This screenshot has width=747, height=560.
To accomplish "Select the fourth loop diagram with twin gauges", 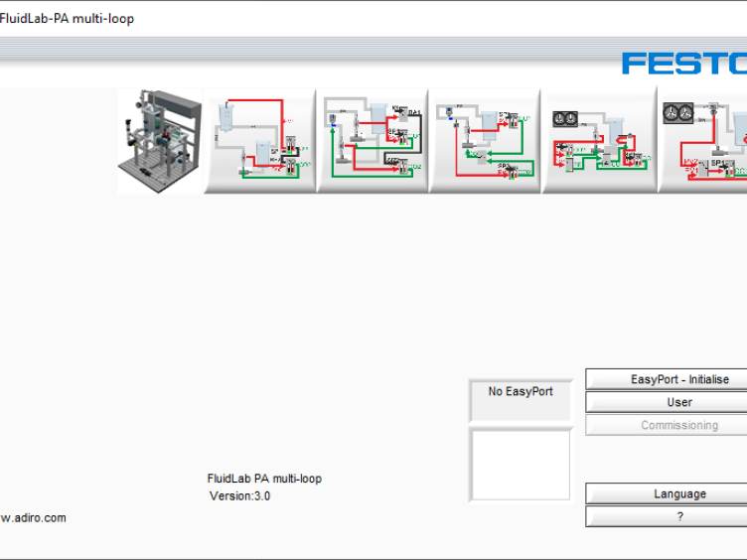I will (x=599, y=141).
